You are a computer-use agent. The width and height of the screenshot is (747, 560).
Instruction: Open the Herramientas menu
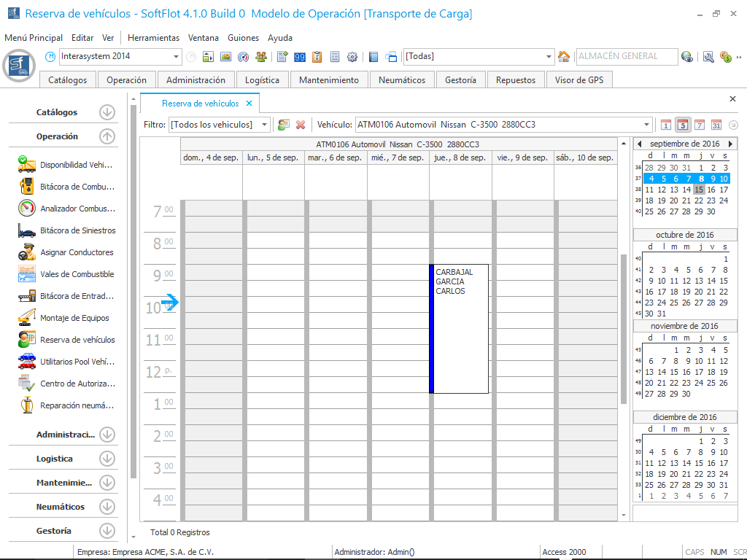click(153, 38)
